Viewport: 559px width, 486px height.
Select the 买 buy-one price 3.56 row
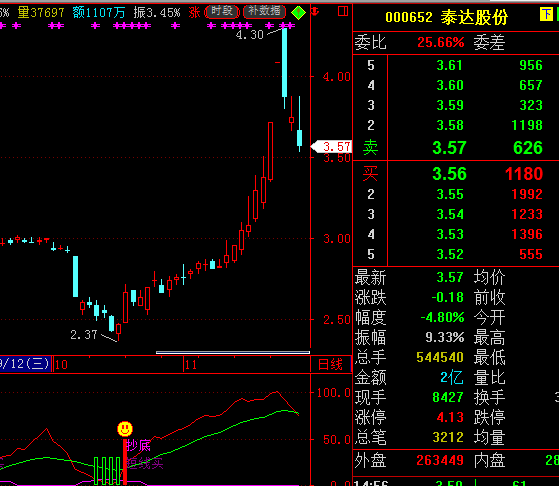point(456,174)
